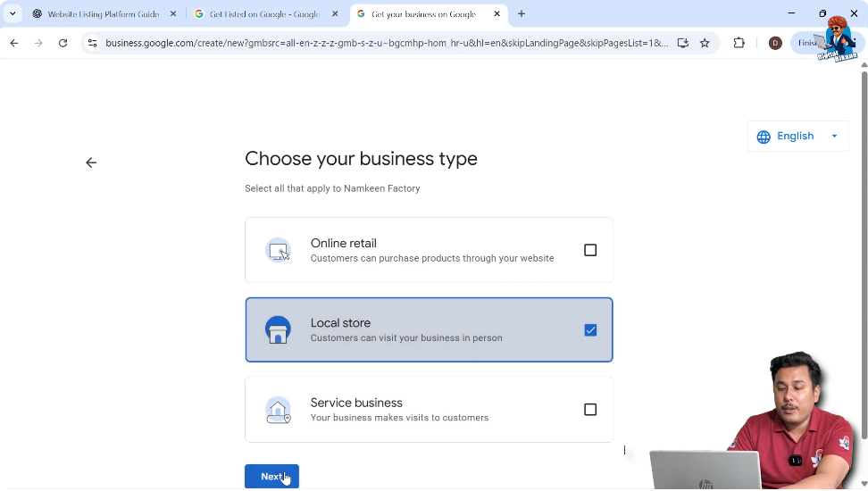Click the 'Choose your business type' heading
The image size is (868, 491).
[x=361, y=159]
